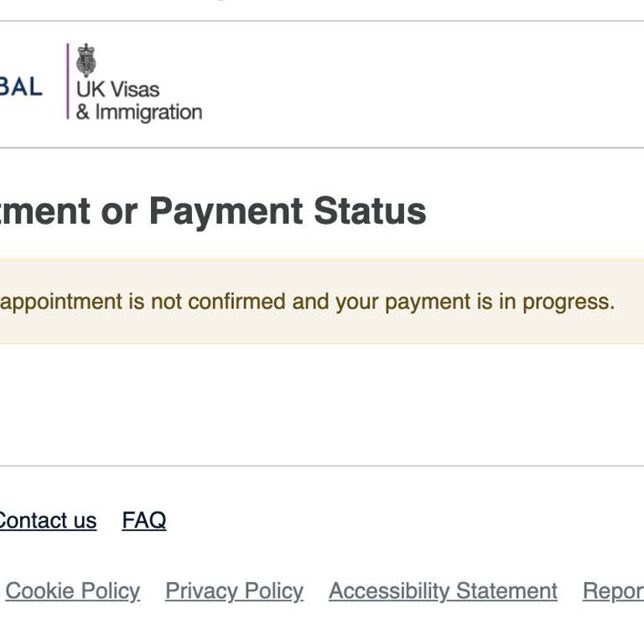Click the word 'Status' in the heading
The height and width of the screenshot is (644, 644).
coord(370,211)
